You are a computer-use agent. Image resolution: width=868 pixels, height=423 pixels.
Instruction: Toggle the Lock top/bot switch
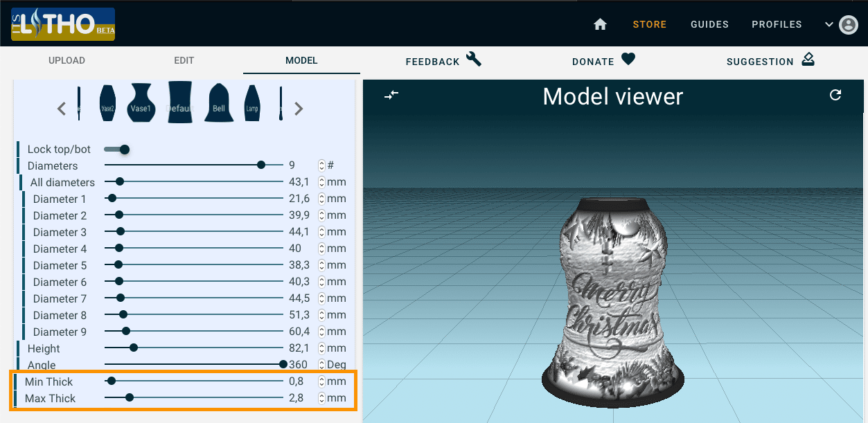click(x=116, y=149)
